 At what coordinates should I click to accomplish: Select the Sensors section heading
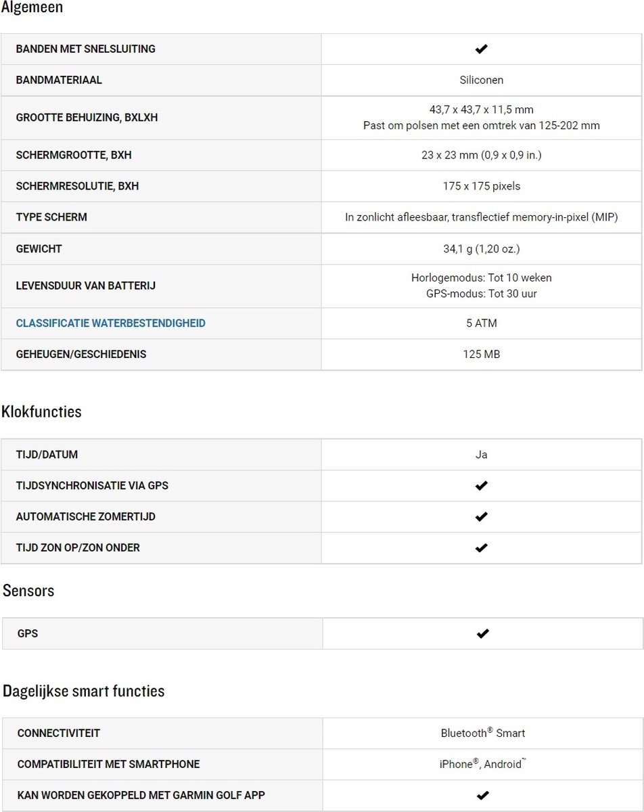[28, 591]
